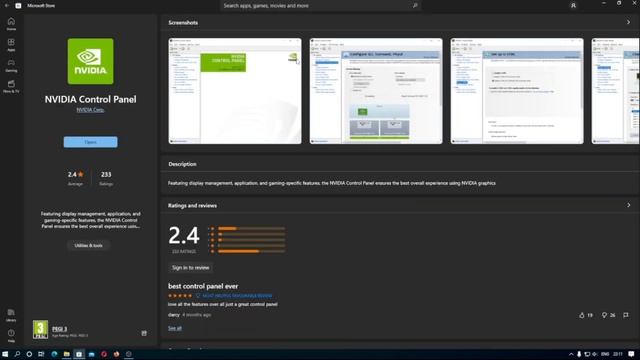Click the NVIDIA app logo
Image resolution: width=640 pixels, height=360 pixels.
91,61
